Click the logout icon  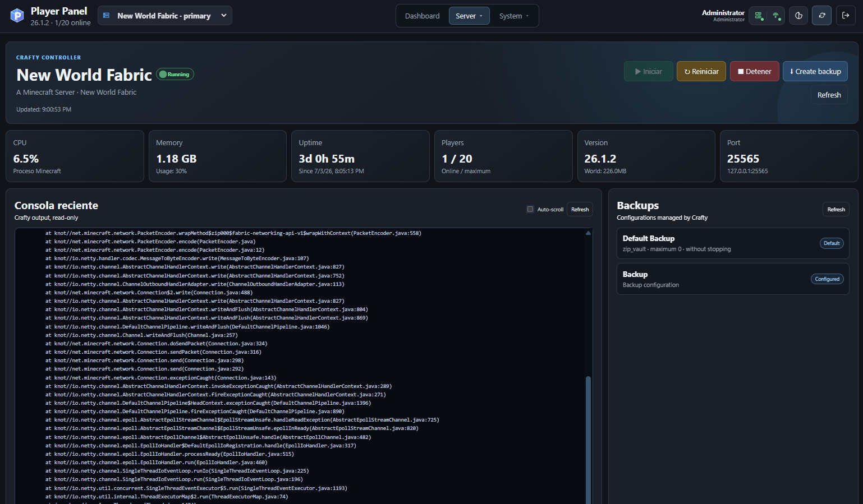(846, 16)
